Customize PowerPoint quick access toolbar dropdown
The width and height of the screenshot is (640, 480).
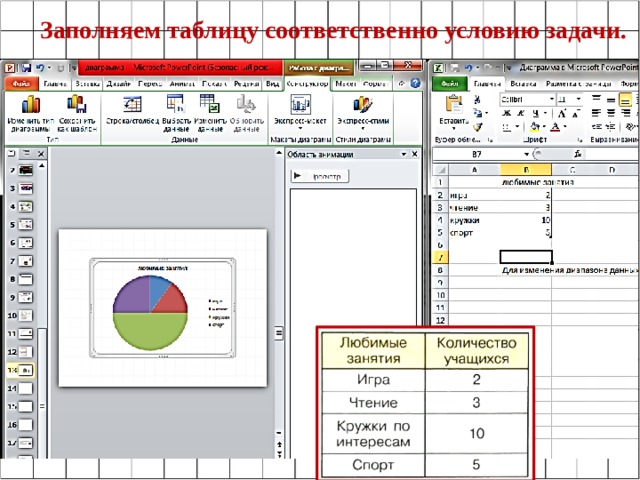74,68
